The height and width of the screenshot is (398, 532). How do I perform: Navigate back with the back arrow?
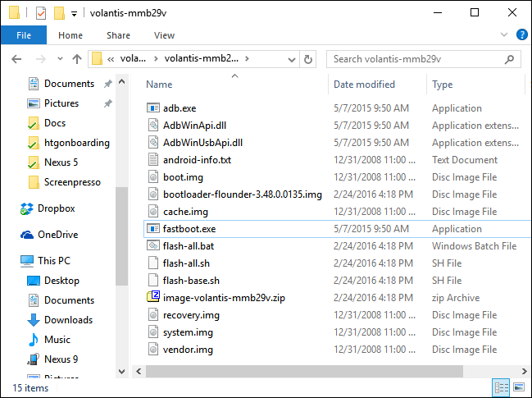[x=17, y=59]
